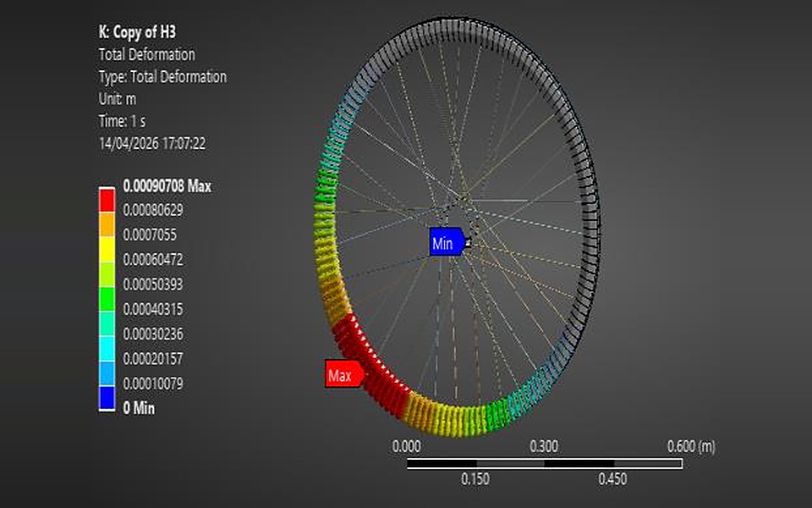Viewport: 812px width, 508px height.
Task: Select the red legend color band
Action: 107,200
